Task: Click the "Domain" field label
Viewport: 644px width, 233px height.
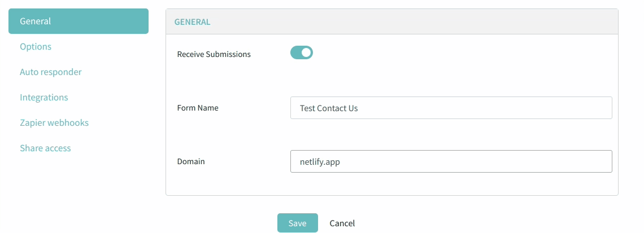Action: click(x=191, y=161)
